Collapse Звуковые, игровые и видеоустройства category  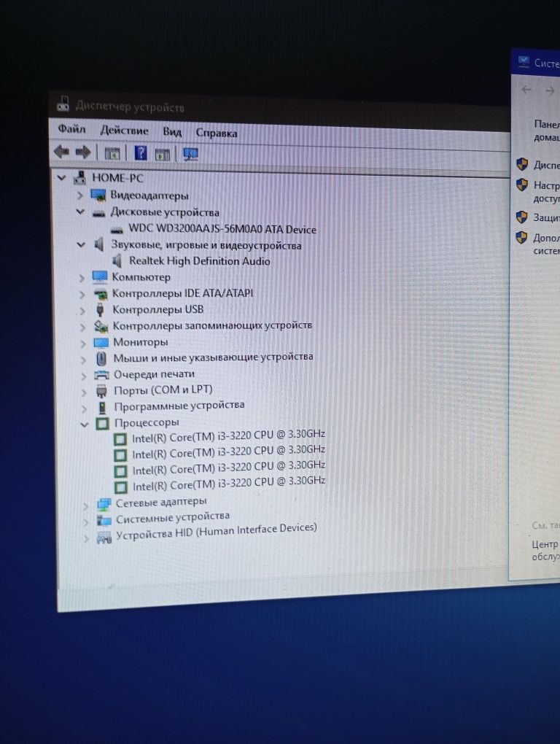point(81,244)
